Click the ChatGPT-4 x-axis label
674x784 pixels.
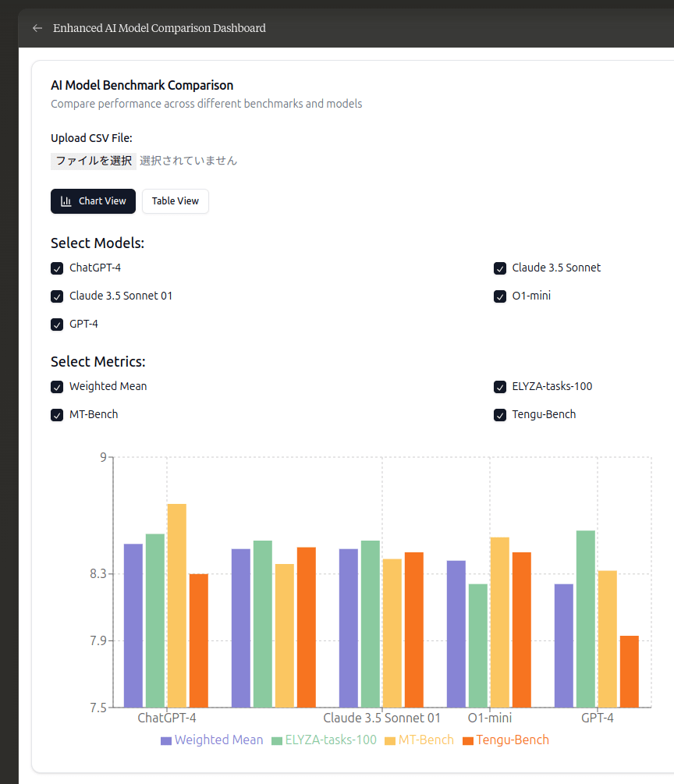coord(167,718)
